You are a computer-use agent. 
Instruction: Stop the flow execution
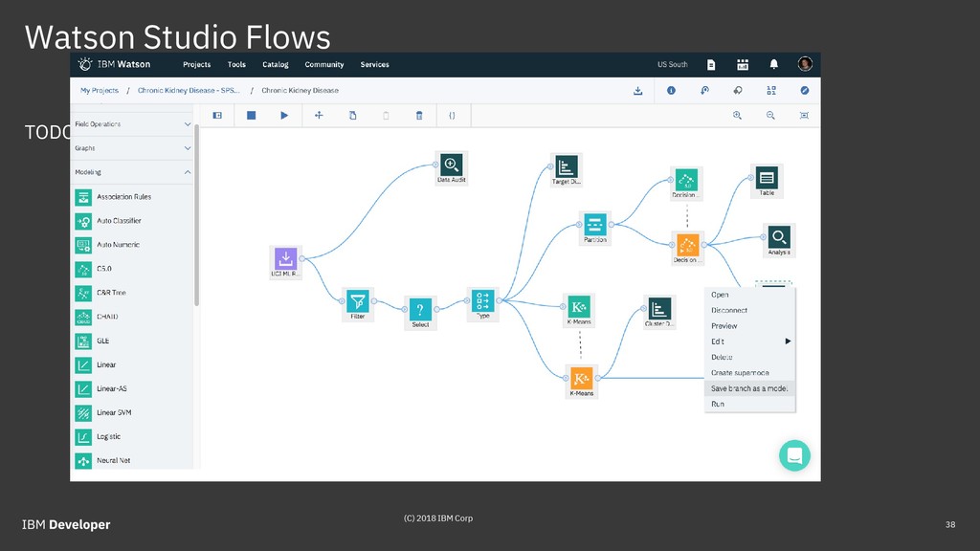click(x=252, y=116)
